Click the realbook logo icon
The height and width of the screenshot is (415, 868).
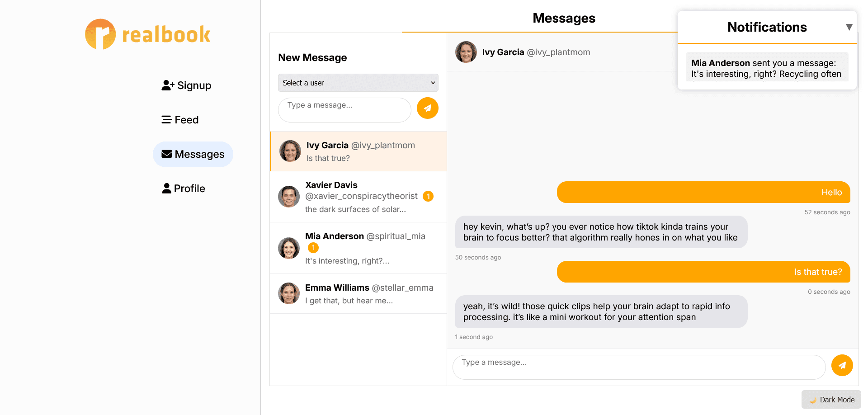[x=100, y=34]
